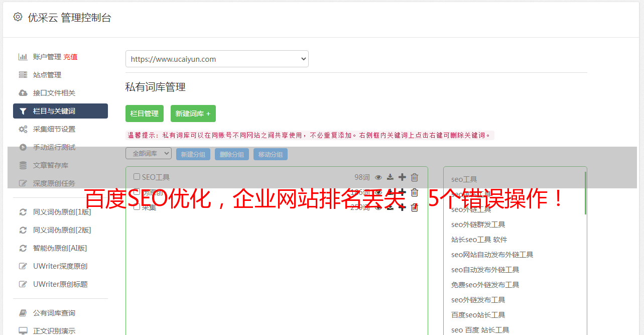
Task: Click the book icon for 公有词库查询
Action: point(23,313)
